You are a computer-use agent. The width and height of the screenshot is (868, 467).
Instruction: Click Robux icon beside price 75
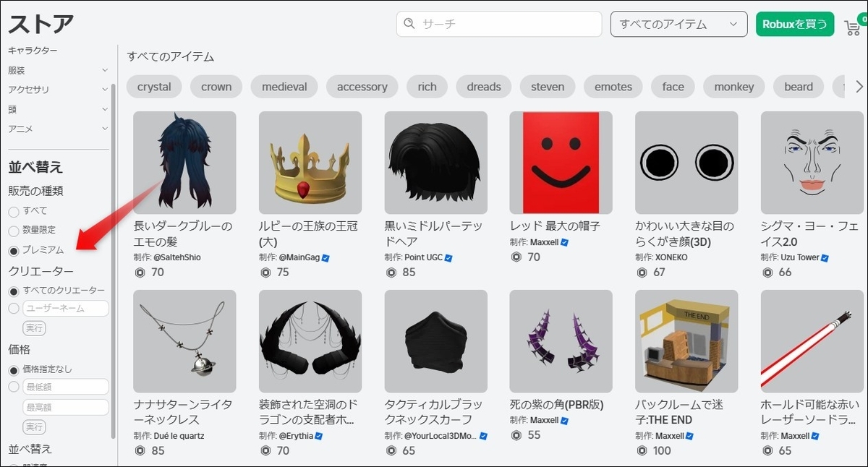(x=265, y=273)
